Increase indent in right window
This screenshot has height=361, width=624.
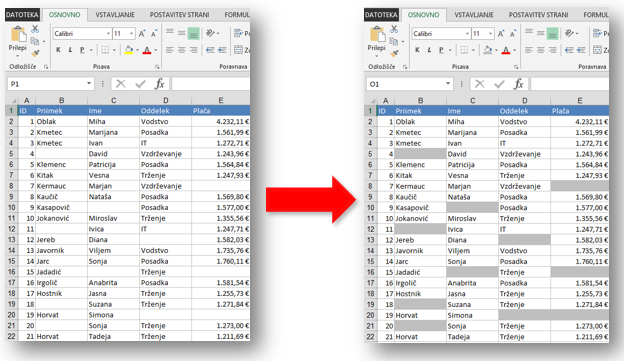581,50
